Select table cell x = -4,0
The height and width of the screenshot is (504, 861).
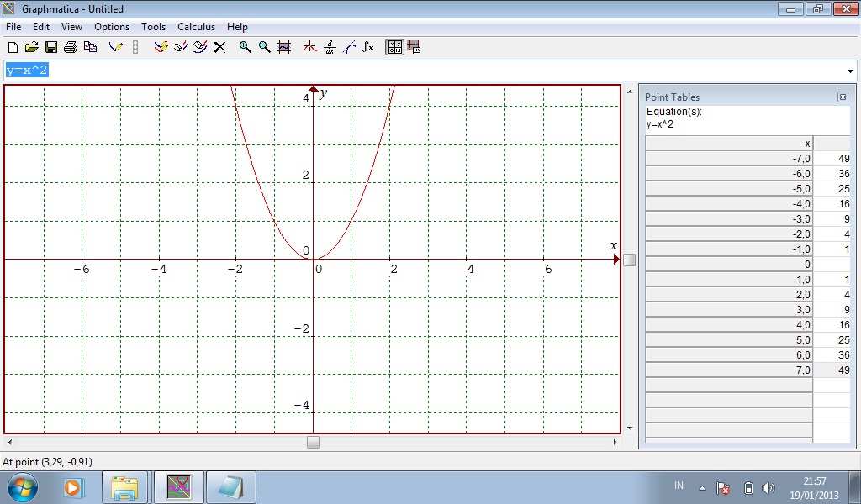click(x=729, y=203)
